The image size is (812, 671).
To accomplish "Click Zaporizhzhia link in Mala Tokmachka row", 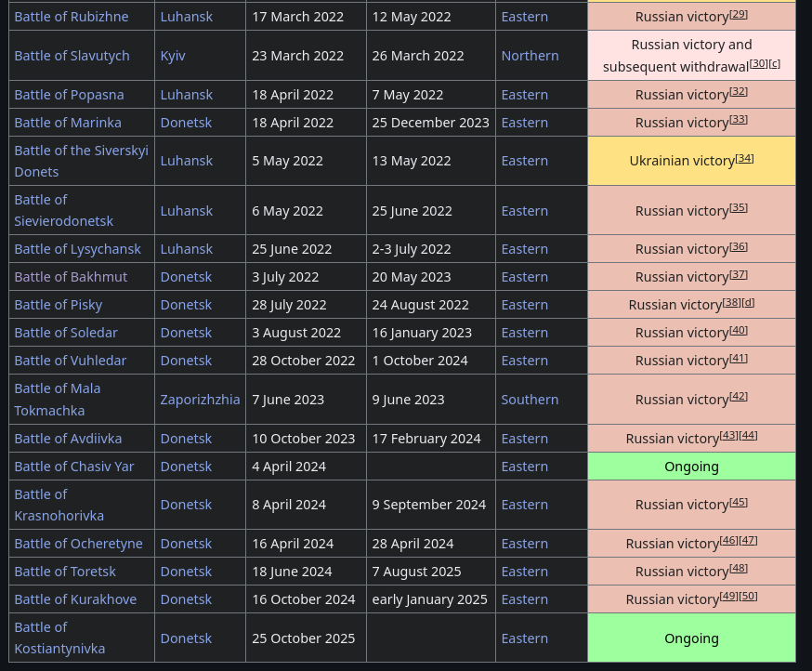I will [201, 400].
